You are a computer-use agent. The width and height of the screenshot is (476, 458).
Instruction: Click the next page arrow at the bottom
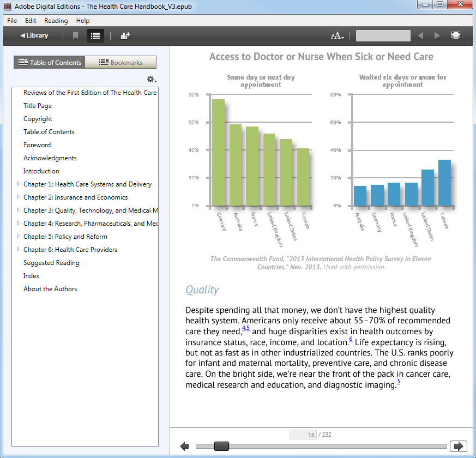click(x=458, y=447)
